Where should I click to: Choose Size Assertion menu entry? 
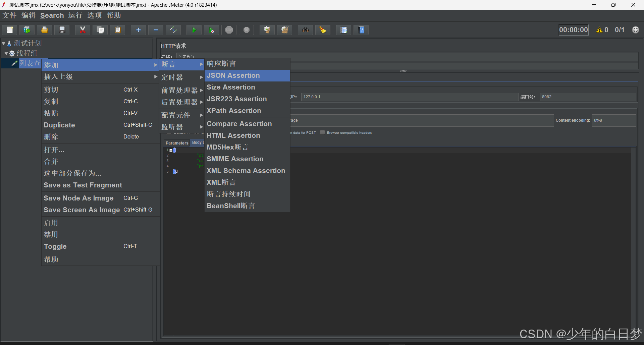pos(247,87)
